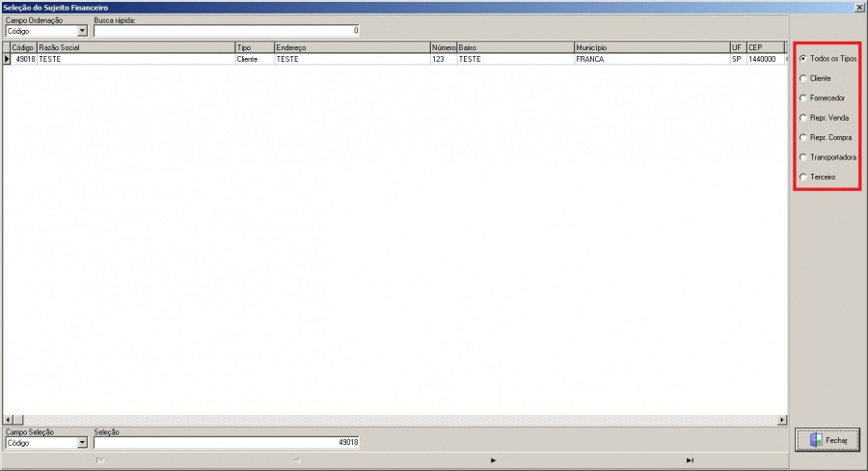The width and height of the screenshot is (868, 471).
Task: Click the 123 cell in the Número column
Action: tap(444, 59)
